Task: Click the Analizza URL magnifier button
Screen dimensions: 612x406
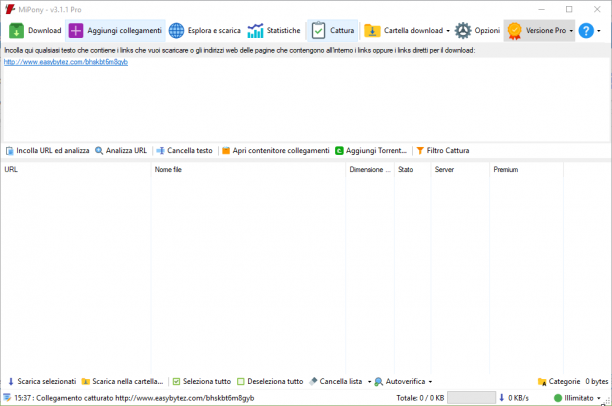Action: [x=121, y=151]
